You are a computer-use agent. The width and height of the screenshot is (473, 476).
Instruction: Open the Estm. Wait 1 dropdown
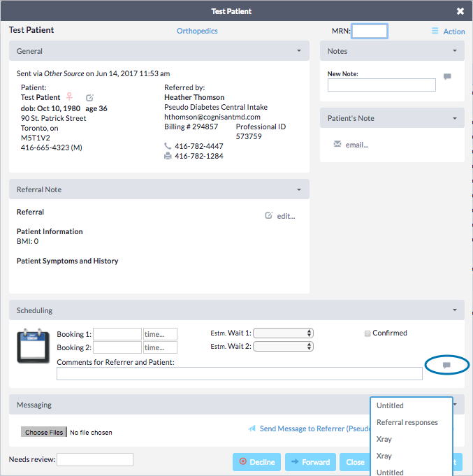point(288,333)
